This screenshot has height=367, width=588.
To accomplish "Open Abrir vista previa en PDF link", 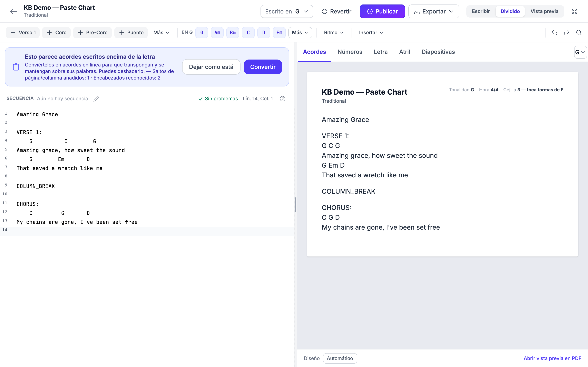I will pyautogui.click(x=552, y=358).
